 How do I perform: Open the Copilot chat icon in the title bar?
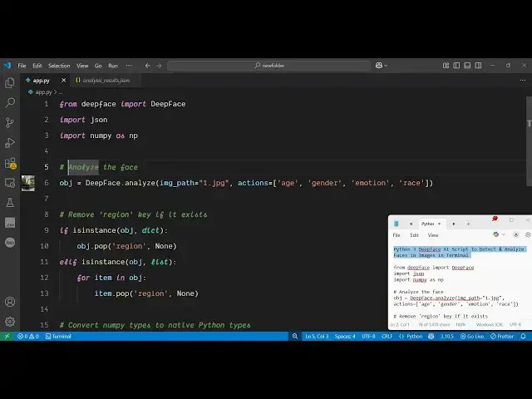coord(379,66)
